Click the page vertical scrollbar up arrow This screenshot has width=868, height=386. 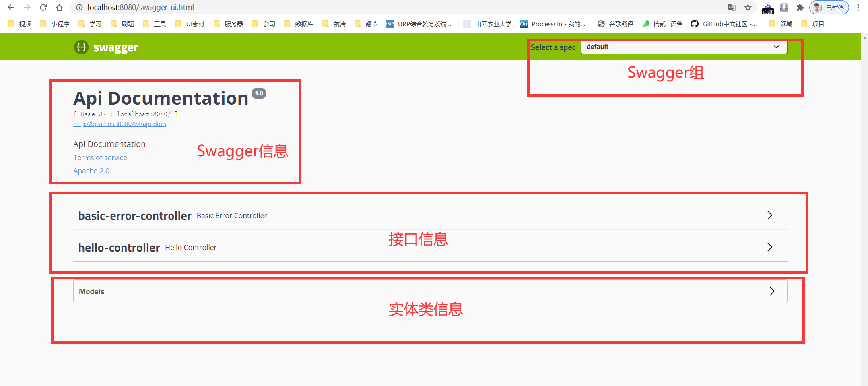coord(864,38)
